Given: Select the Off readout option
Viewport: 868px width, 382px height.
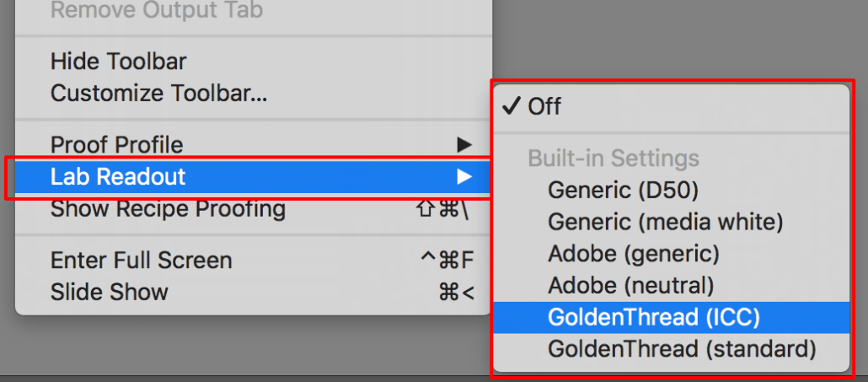Looking at the screenshot, I should click(x=544, y=107).
